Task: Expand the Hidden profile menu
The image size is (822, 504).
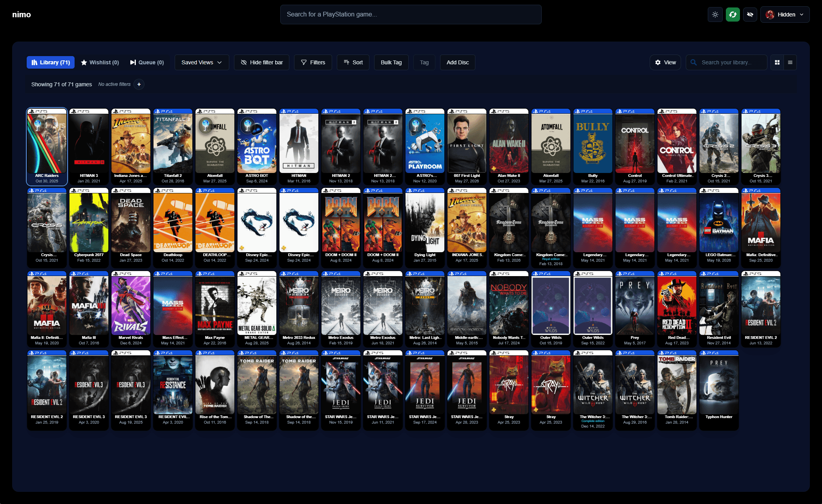Action: click(785, 15)
